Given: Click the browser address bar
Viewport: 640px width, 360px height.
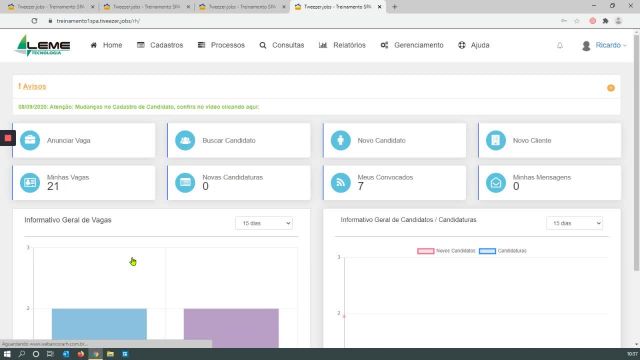Looking at the screenshot, I should [x=302, y=21].
